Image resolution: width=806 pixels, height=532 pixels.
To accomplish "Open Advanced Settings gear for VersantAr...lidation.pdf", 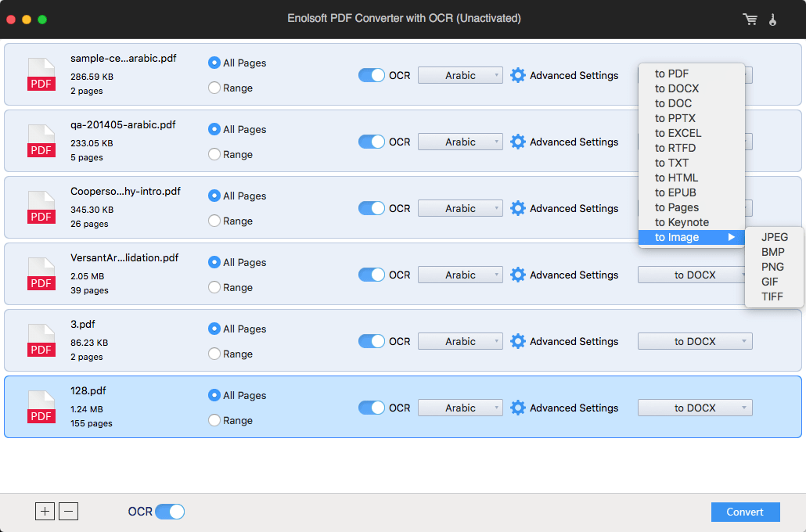I will click(517, 275).
